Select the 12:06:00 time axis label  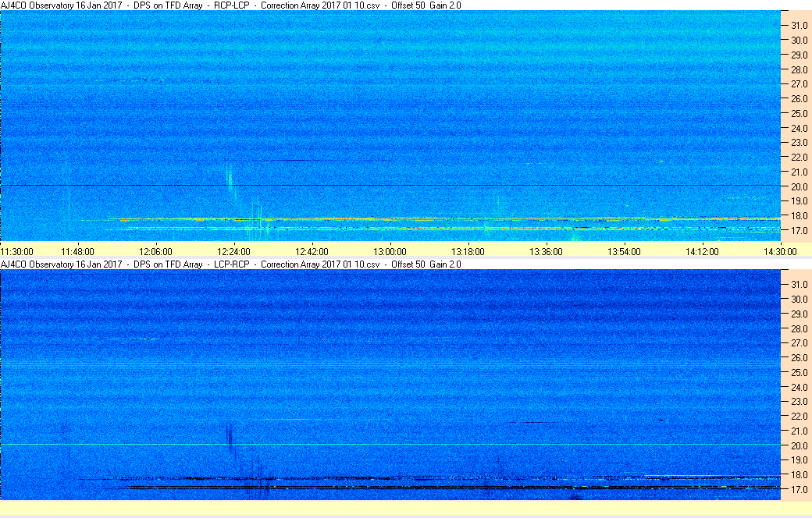tap(155, 252)
